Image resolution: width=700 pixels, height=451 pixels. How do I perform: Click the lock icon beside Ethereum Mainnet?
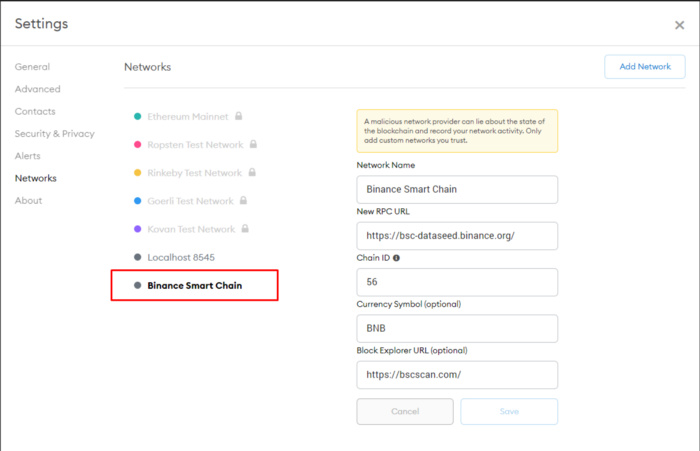coord(240,117)
